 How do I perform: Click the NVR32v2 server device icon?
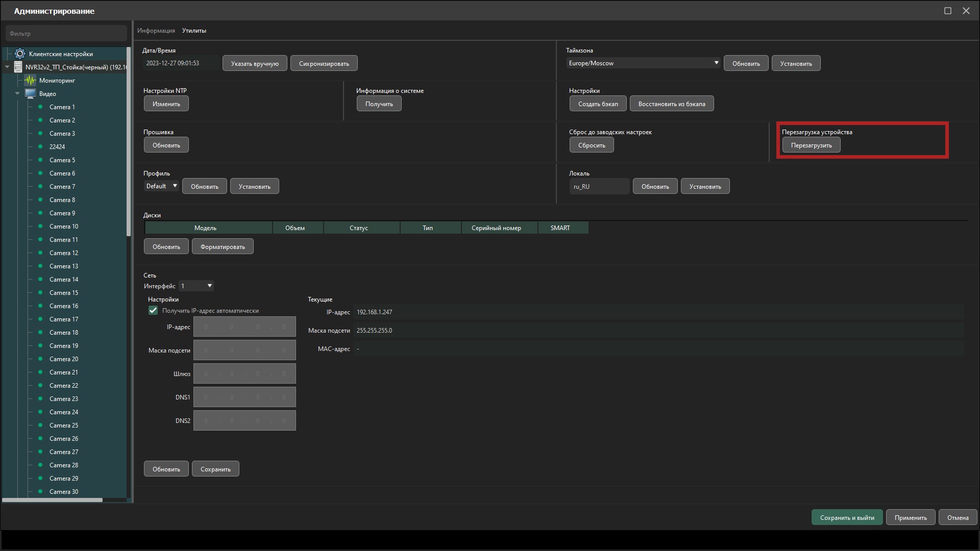tap(18, 67)
